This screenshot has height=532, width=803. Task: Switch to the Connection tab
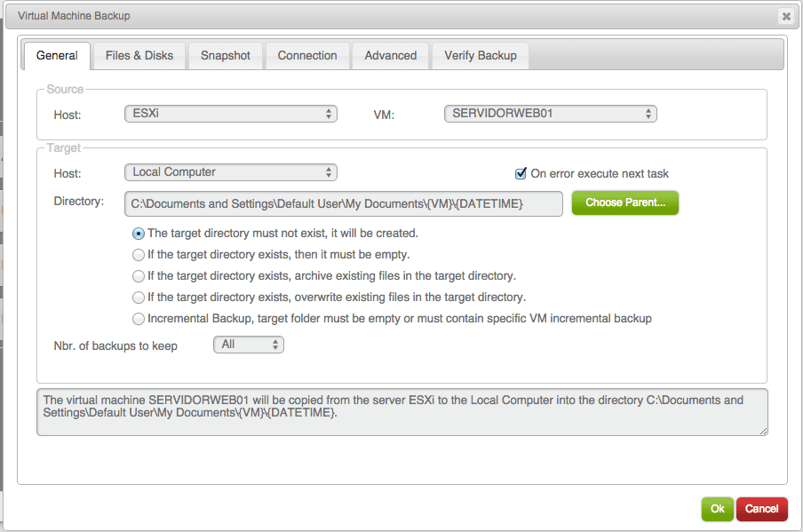click(x=306, y=55)
